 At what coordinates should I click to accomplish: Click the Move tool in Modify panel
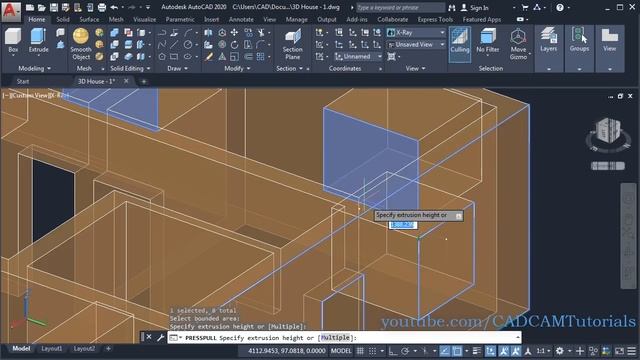point(234,32)
